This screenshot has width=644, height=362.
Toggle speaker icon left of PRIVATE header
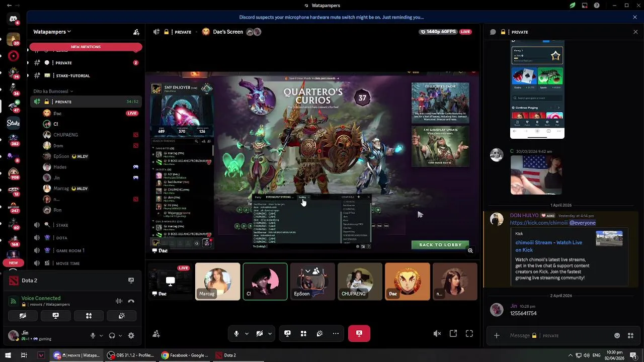point(156,32)
